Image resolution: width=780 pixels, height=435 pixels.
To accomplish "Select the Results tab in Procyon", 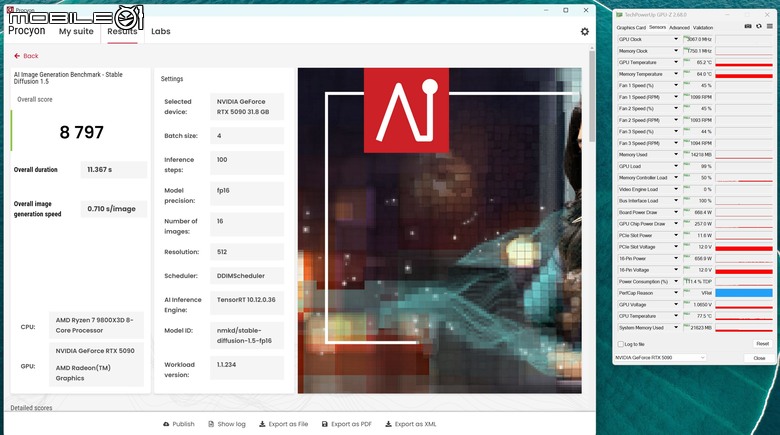I will click(x=122, y=31).
